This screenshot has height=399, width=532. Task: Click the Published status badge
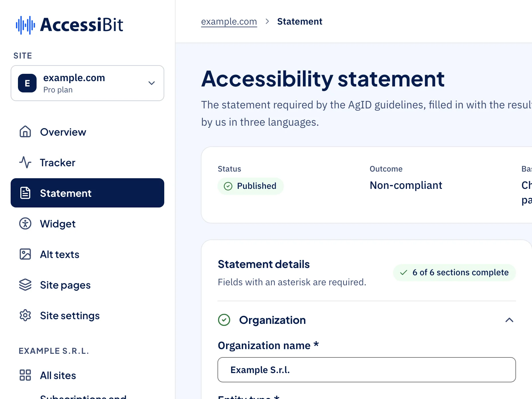[x=250, y=186]
